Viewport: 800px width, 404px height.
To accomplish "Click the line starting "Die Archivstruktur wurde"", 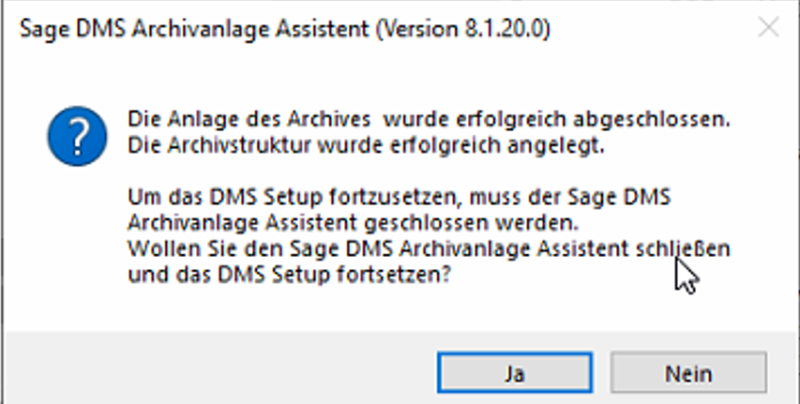I will [365, 144].
